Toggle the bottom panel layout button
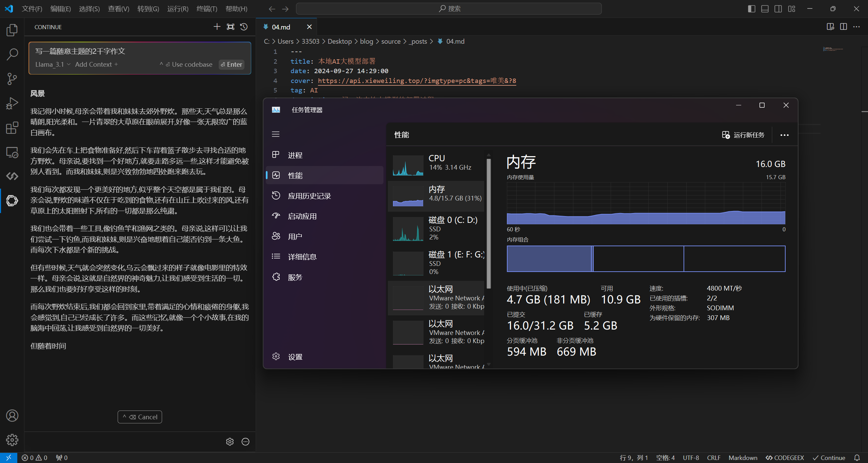 click(x=765, y=9)
